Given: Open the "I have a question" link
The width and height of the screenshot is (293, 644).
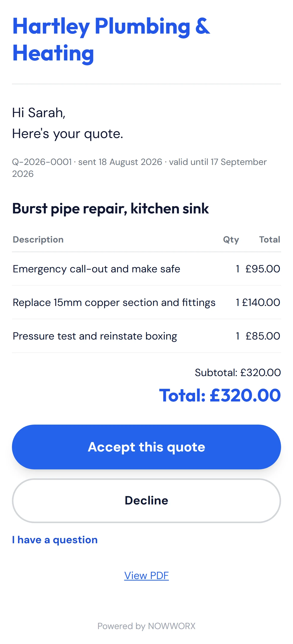Looking at the screenshot, I should 55,540.
